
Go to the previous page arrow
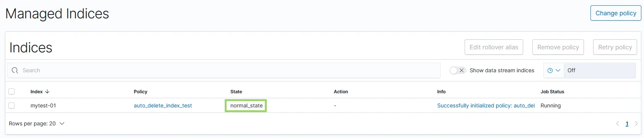pyautogui.click(x=617, y=123)
